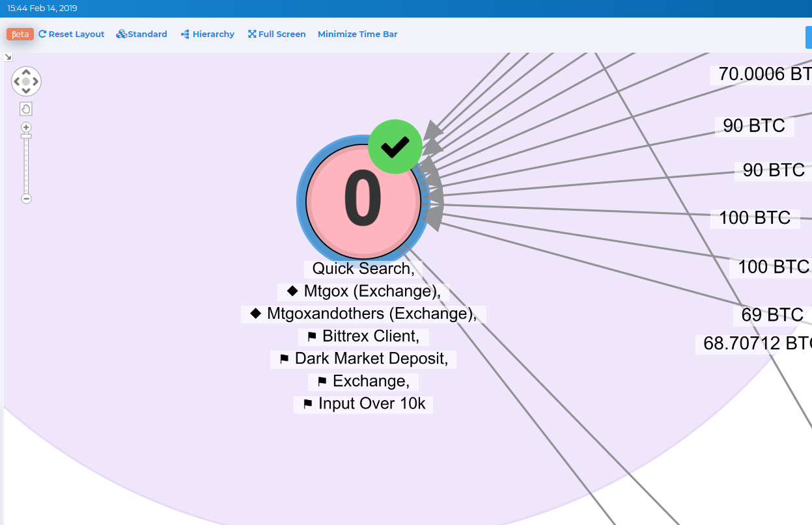Viewport: 812px width, 525px height.
Task: Click the orange Beta badge
Action: click(x=20, y=34)
